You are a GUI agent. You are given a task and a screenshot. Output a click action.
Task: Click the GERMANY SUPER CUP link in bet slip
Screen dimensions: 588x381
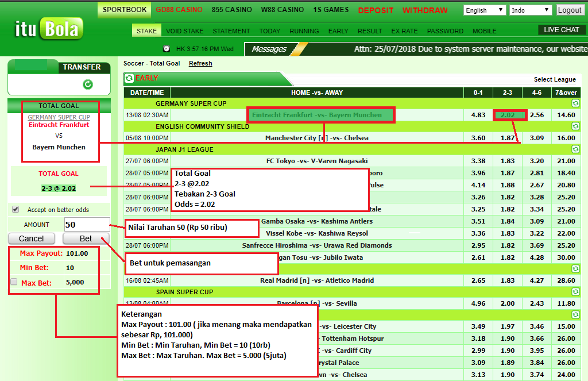pos(59,117)
